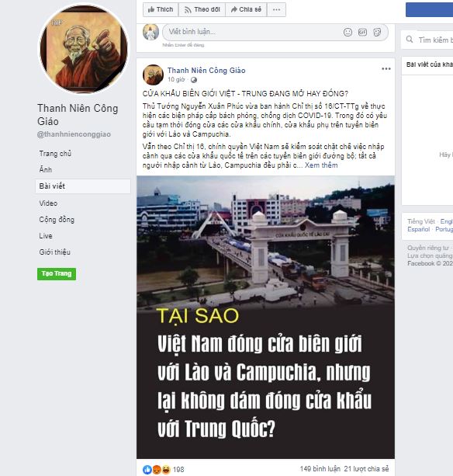453x476 pixels.
Task: Click the Chia sẻ share button
Action: (x=246, y=10)
